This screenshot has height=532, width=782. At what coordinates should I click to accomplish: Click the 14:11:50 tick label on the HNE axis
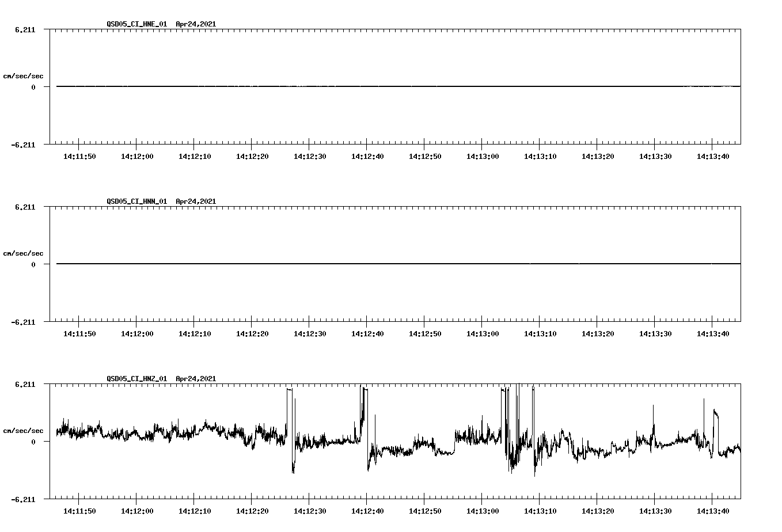tap(79, 155)
